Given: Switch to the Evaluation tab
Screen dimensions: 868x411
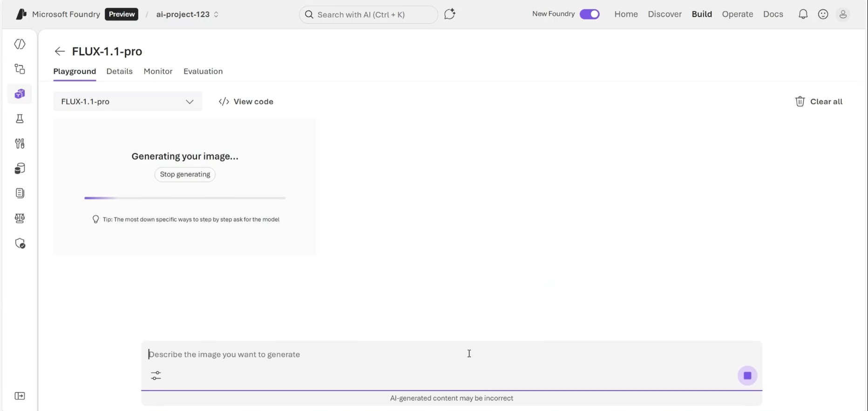Looking at the screenshot, I should click(203, 71).
